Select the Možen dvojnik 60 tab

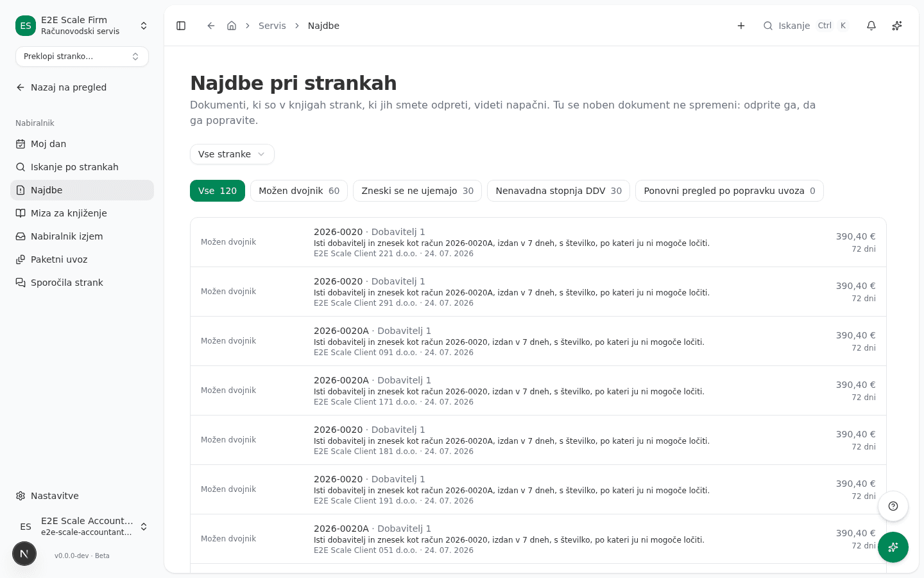tap(299, 191)
